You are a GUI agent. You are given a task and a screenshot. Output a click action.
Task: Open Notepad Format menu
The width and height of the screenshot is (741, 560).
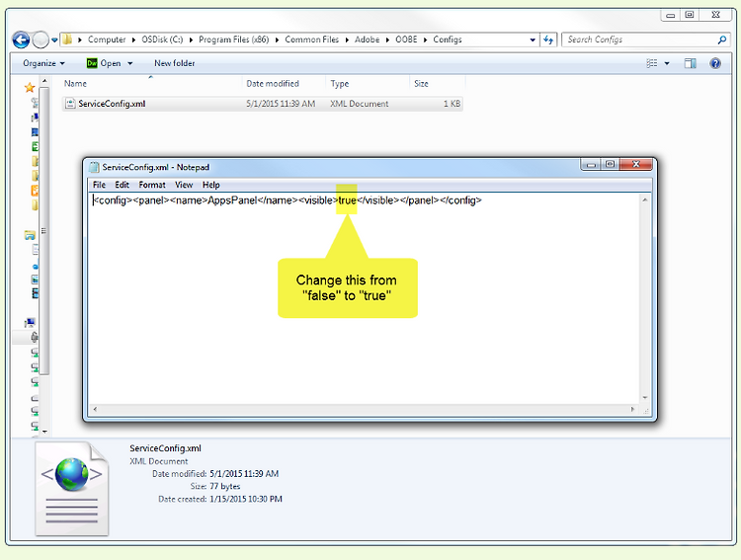click(x=152, y=185)
